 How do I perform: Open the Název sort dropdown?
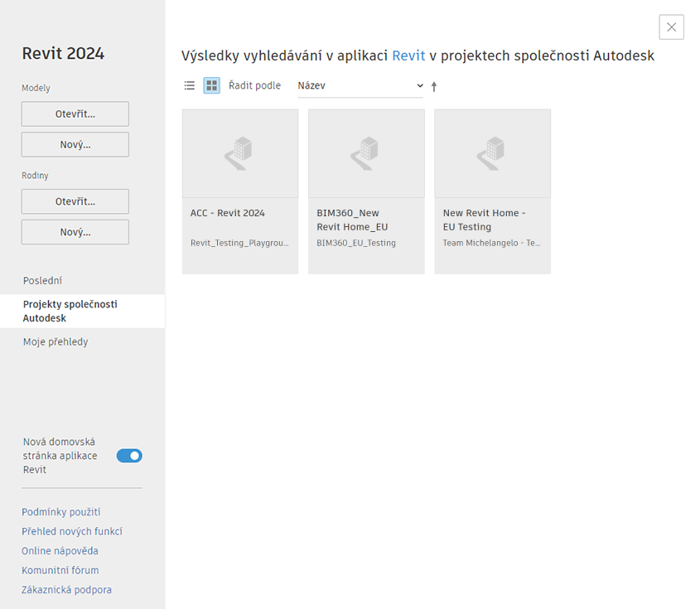tap(360, 85)
